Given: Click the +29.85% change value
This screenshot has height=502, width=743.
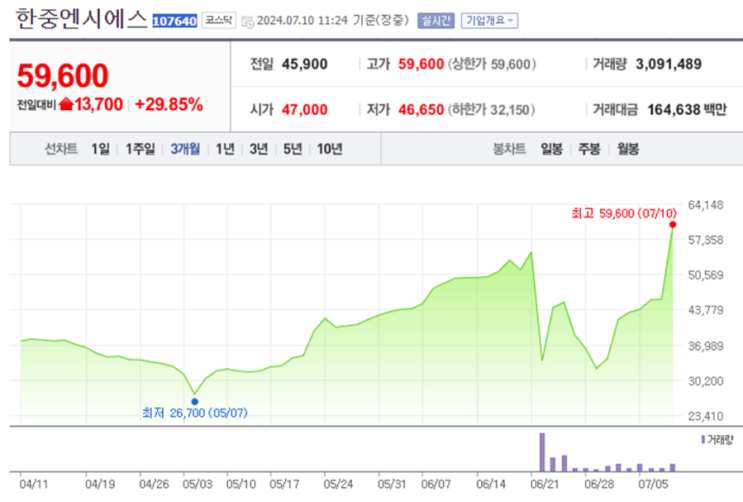Looking at the screenshot, I should (169, 104).
